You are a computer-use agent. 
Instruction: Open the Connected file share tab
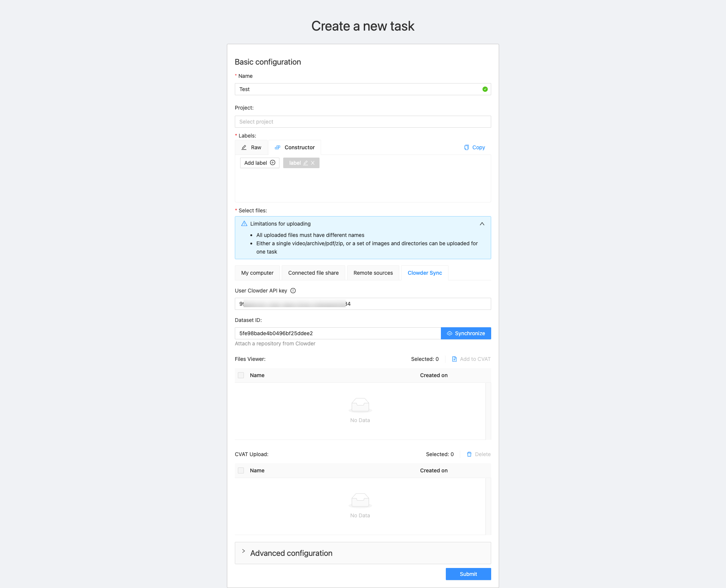pos(313,273)
